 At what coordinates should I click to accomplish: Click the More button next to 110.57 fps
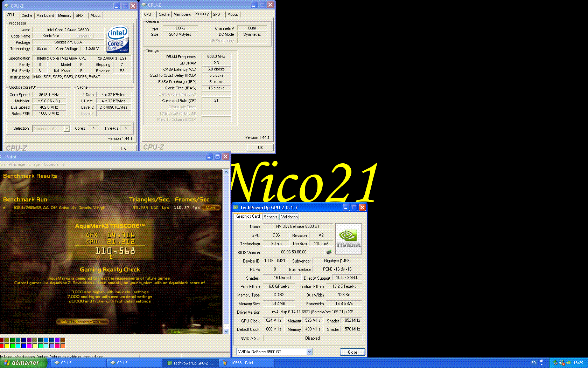click(211, 207)
